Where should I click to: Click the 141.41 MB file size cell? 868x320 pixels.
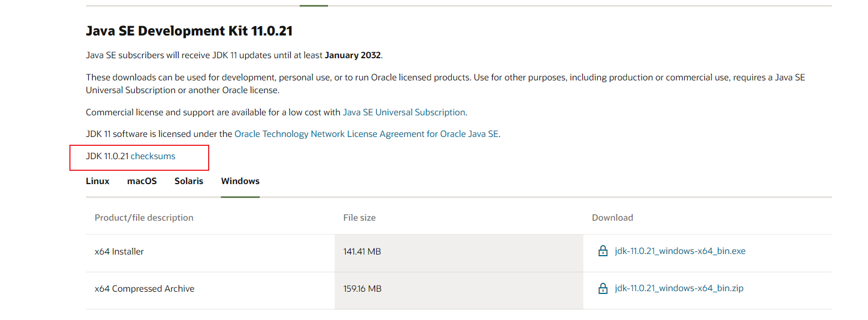[362, 252]
